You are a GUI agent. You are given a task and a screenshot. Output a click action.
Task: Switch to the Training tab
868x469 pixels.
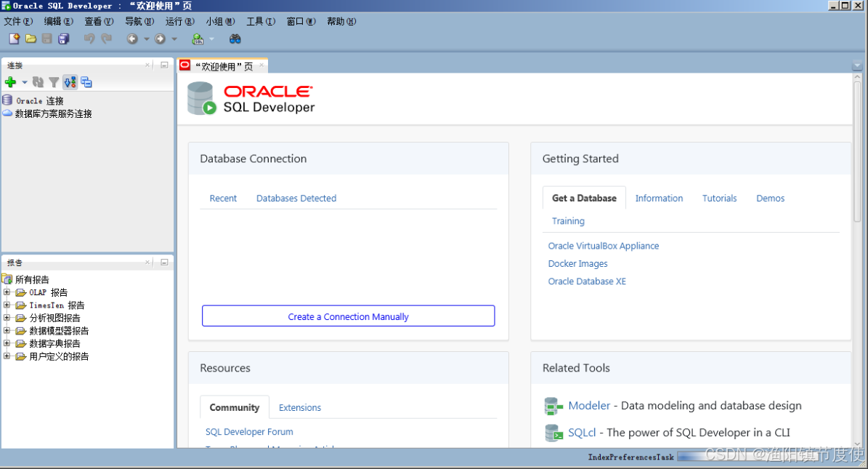[x=568, y=220]
